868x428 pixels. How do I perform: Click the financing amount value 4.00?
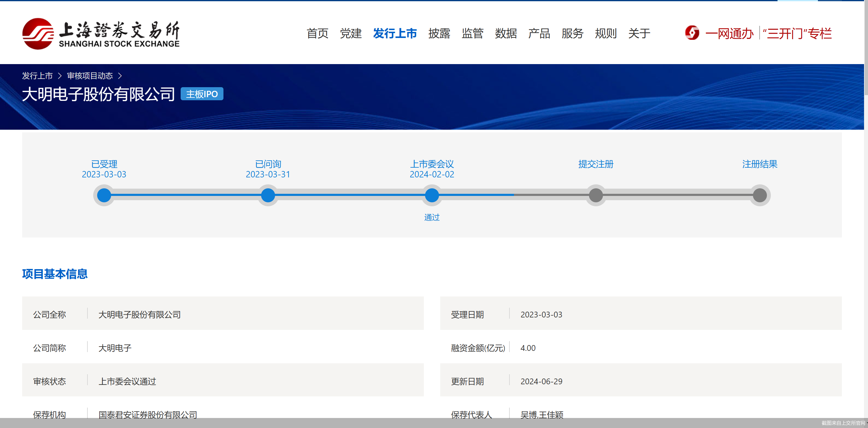[528, 348]
